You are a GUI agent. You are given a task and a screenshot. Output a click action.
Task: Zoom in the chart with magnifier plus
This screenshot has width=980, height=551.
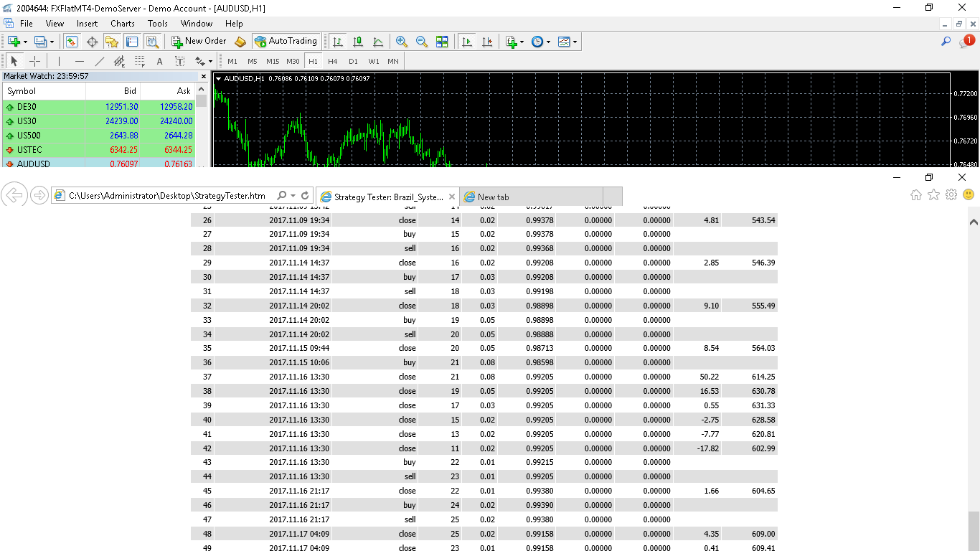coord(402,42)
